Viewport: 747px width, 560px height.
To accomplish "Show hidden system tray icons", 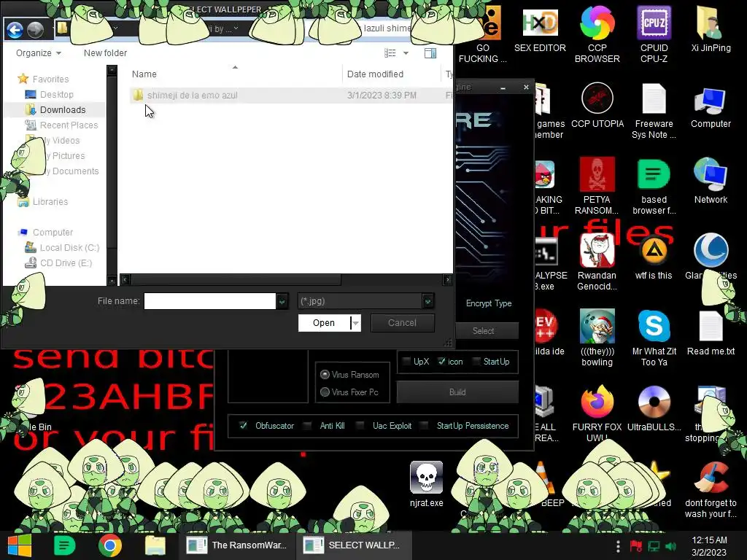I will click(618, 546).
